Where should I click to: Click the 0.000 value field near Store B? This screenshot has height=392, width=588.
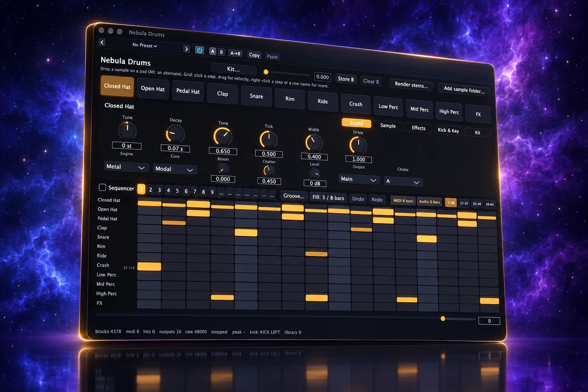click(322, 77)
